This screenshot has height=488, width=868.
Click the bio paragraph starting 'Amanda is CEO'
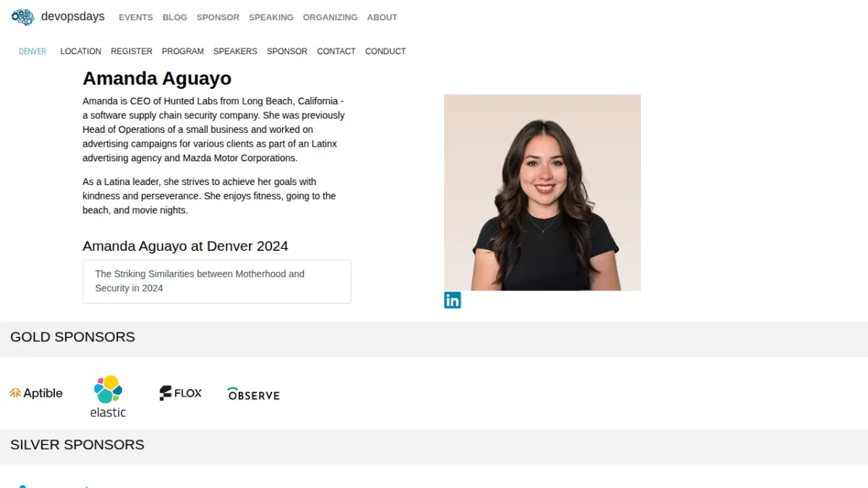pos(214,129)
